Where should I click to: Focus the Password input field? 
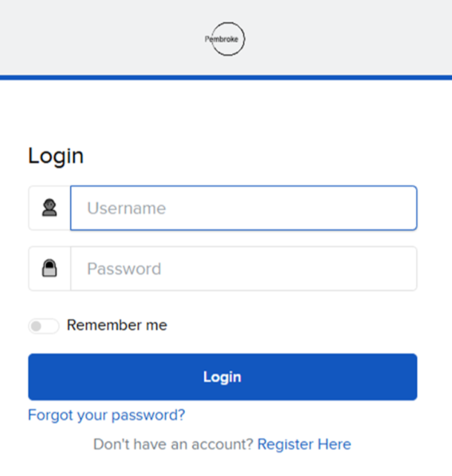pyautogui.click(x=243, y=268)
